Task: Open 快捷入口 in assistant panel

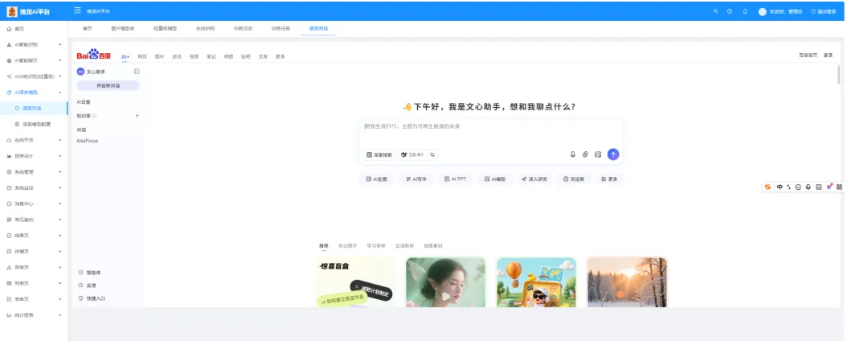Action: (92, 298)
